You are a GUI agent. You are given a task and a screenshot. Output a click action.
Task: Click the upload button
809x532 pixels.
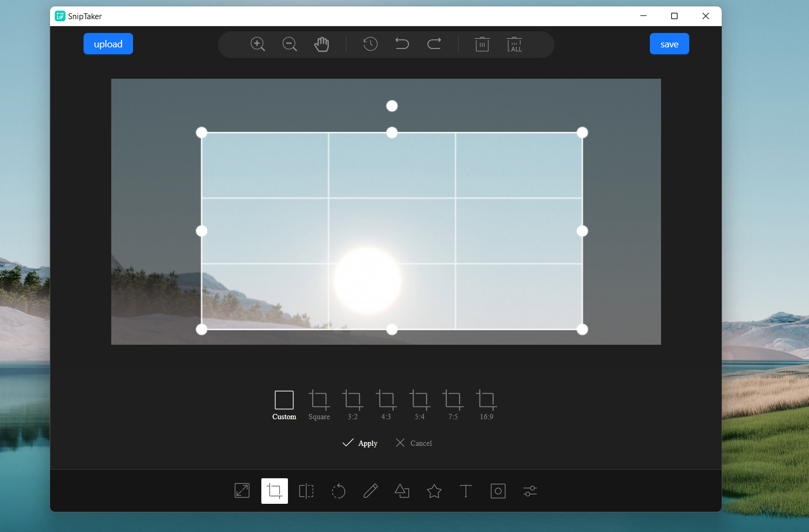[108, 44]
